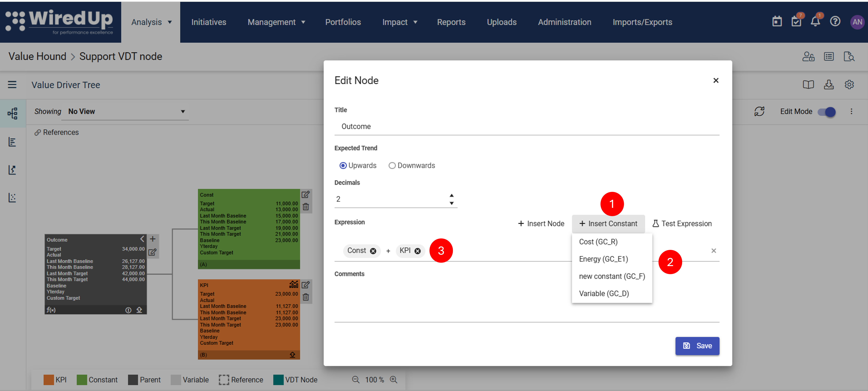Open the Portfolios tab

click(x=343, y=22)
